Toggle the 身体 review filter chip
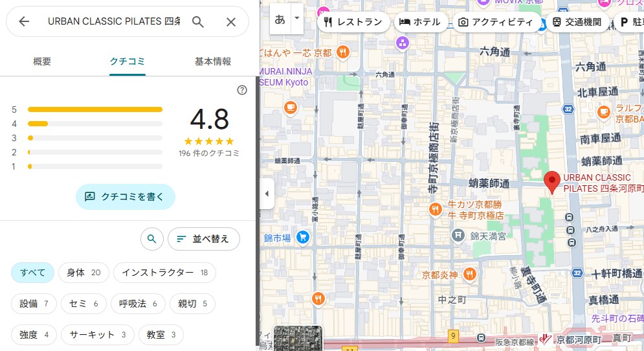Image resolution: width=644 pixels, height=351 pixels. [83, 273]
